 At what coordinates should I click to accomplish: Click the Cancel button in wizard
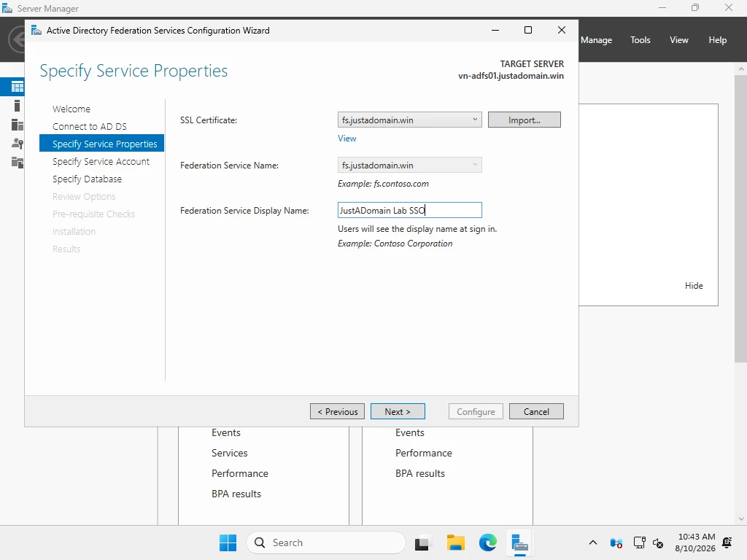(536, 411)
